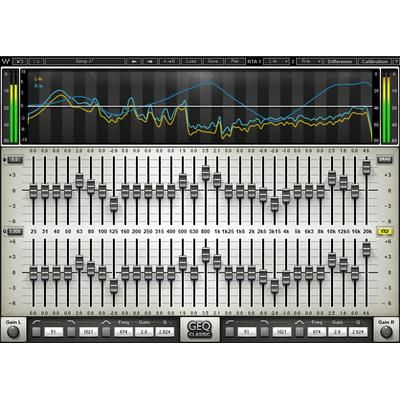Toggle the Difference display mode
This screenshot has height=400, width=400.
[x=340, y=61]
